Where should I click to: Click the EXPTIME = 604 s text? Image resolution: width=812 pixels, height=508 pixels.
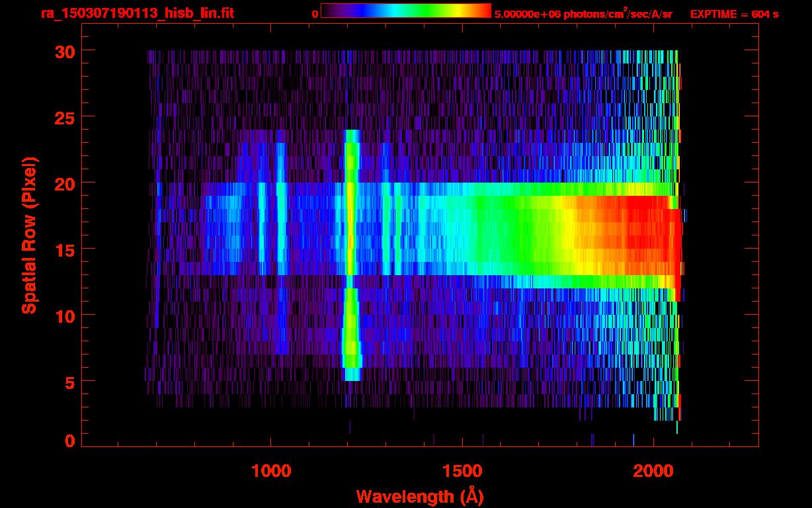(734, 14)
